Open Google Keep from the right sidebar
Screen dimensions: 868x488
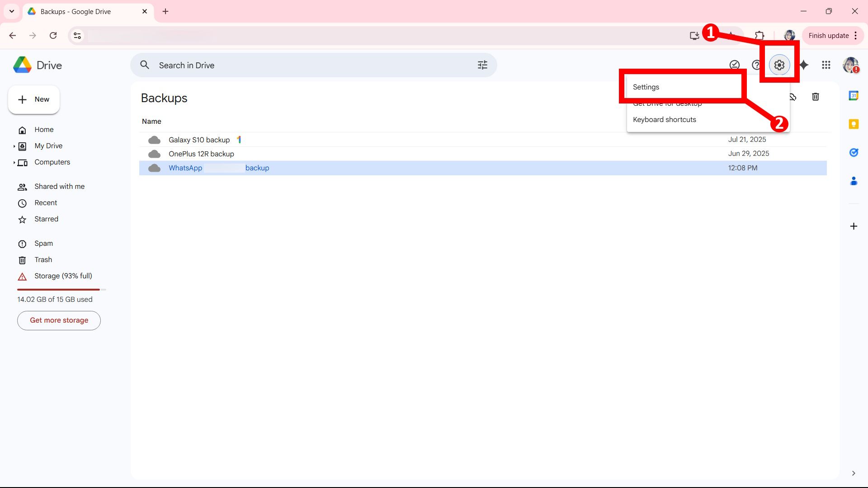coord(854,124)
